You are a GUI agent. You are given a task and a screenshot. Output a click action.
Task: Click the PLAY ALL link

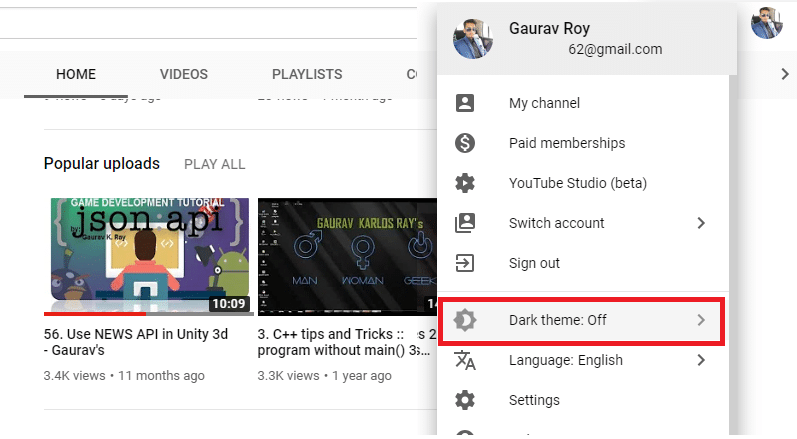[214, 165]
